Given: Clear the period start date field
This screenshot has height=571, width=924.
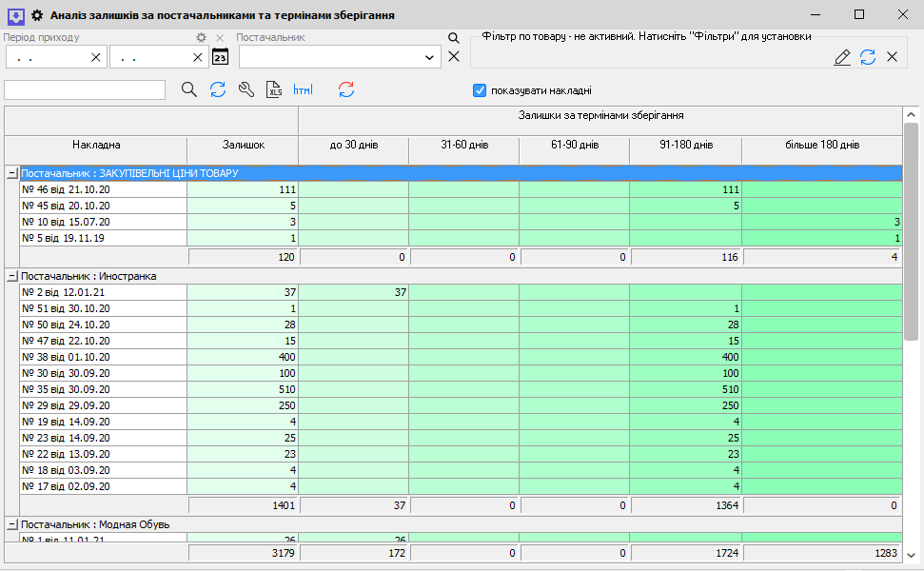Looking at the screenshot, I should point(95,57).
